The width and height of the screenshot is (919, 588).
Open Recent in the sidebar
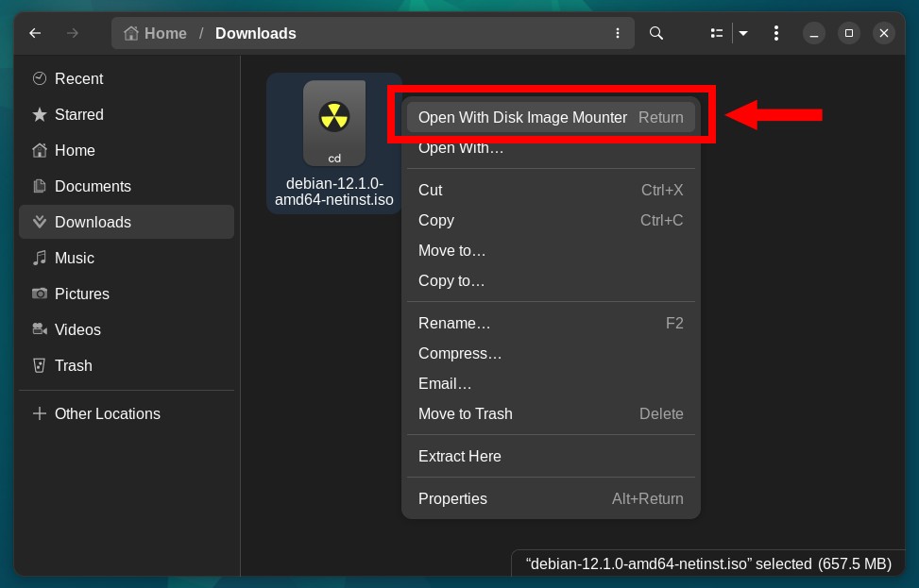coord(127,78)
